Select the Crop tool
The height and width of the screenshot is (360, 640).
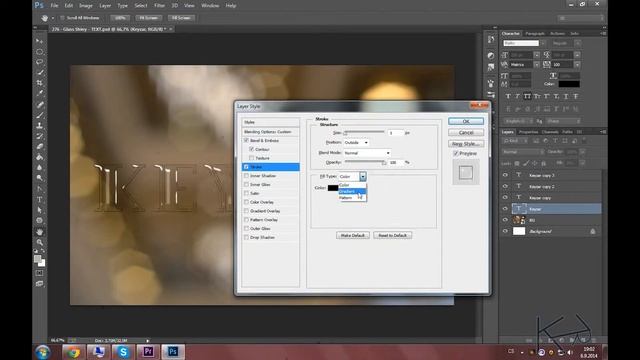[x=40, y=83]
